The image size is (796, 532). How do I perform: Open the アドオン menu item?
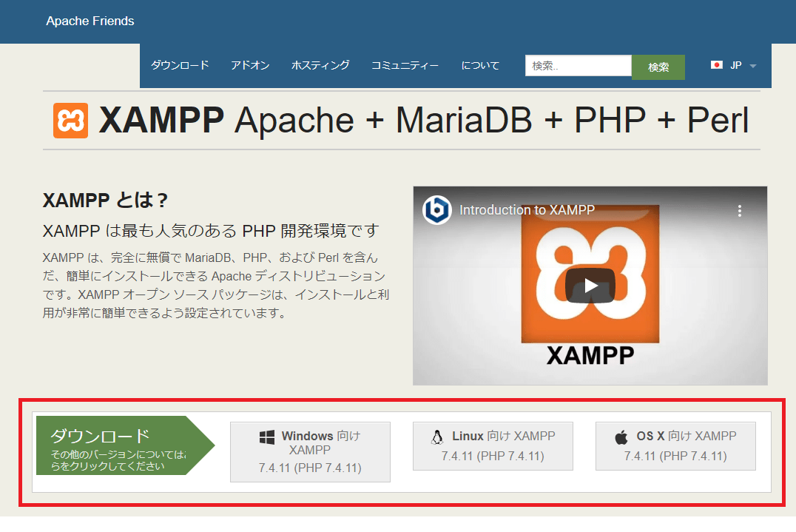(x=250, y=65)
